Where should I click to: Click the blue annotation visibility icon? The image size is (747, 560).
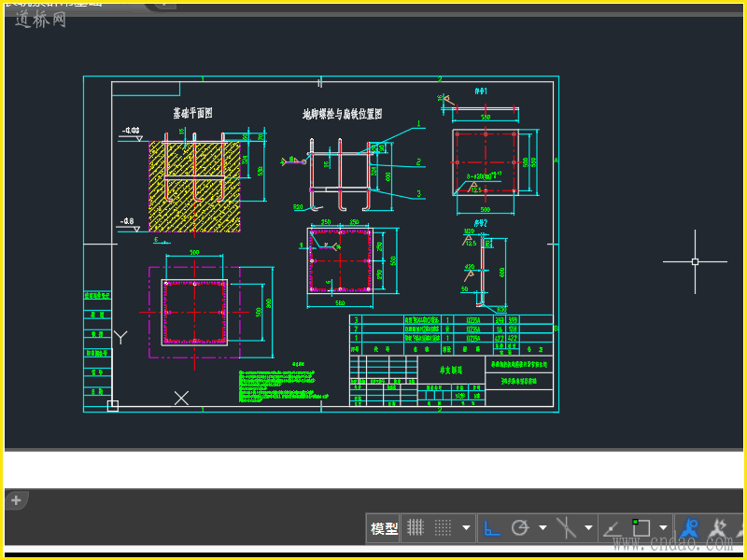[x=689, y=528]
